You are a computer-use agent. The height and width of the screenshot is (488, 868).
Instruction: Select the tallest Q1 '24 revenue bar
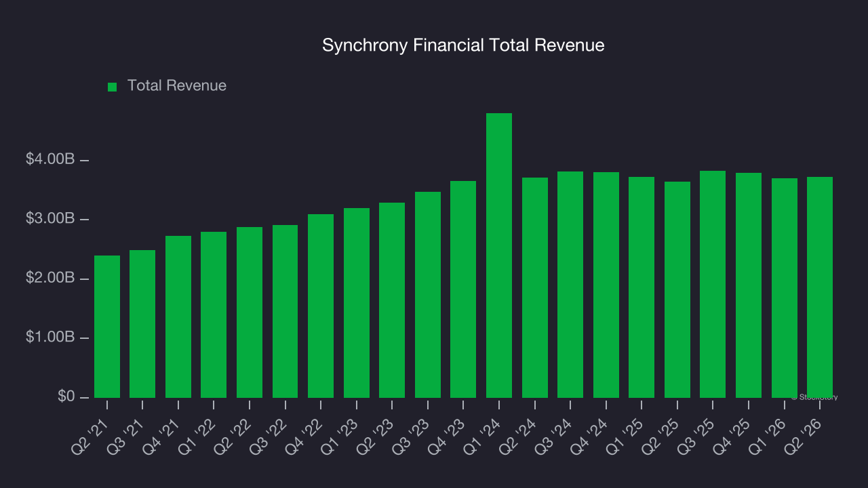[499, 256]
